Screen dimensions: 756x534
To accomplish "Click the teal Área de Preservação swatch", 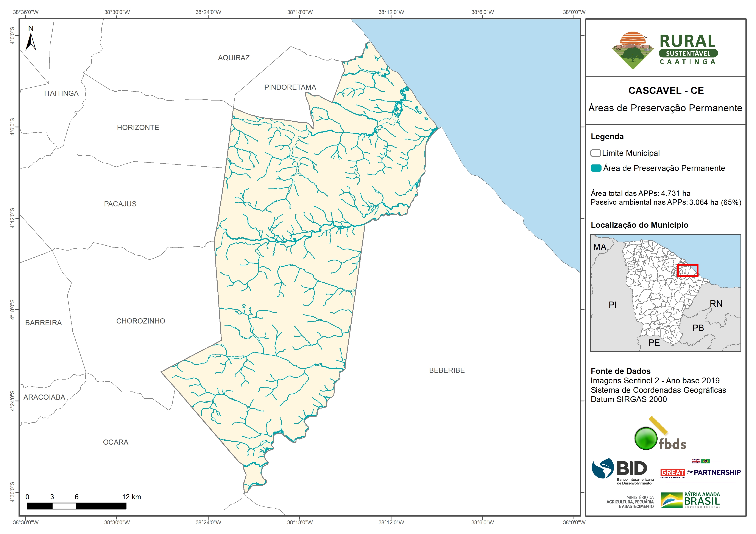I will pyautogui.click(x=596, y=168).
